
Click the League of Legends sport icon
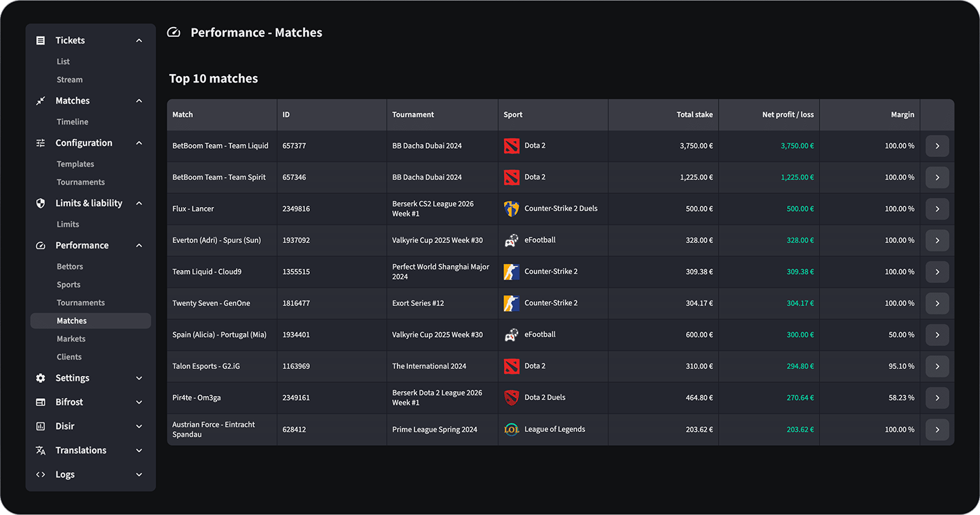coord(511,430)
